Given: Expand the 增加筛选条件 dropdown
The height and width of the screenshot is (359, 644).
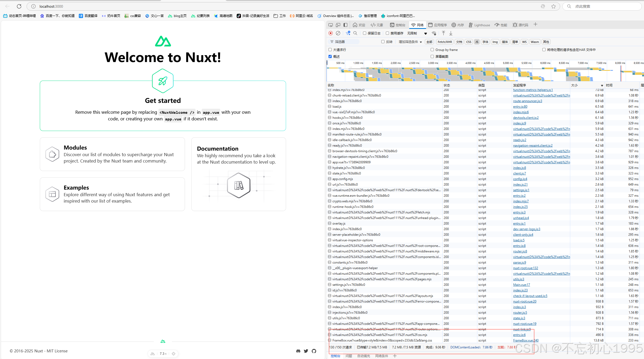Looking at the screenshot, I should pyautogui.click(x=409, y=42).
